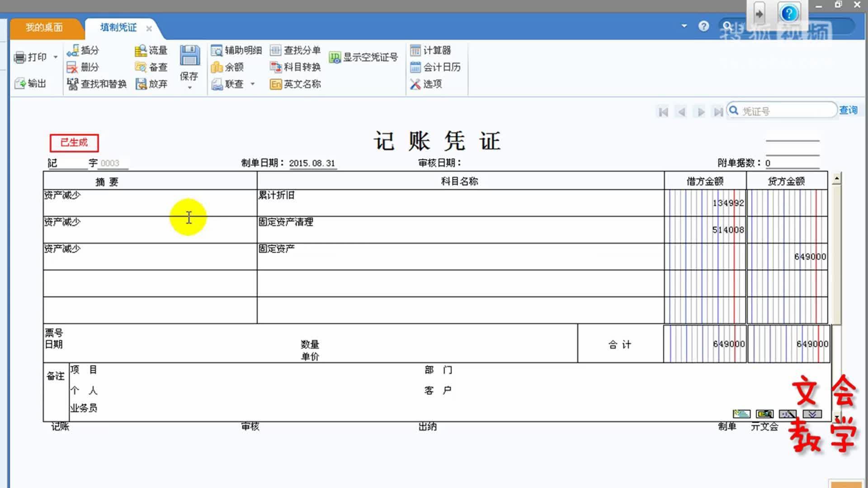Click 显示空凭证号 show empty voucher numbers

click(364, 57)
